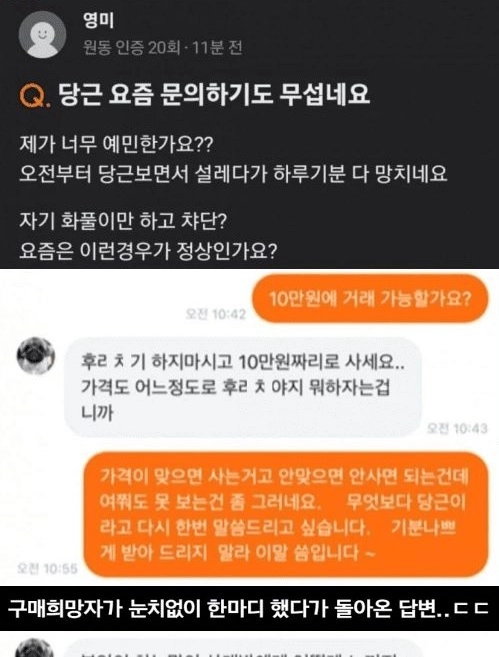Select the username 영미
Image resolution: width=499 pixels, height=657 pixels.
99,20
